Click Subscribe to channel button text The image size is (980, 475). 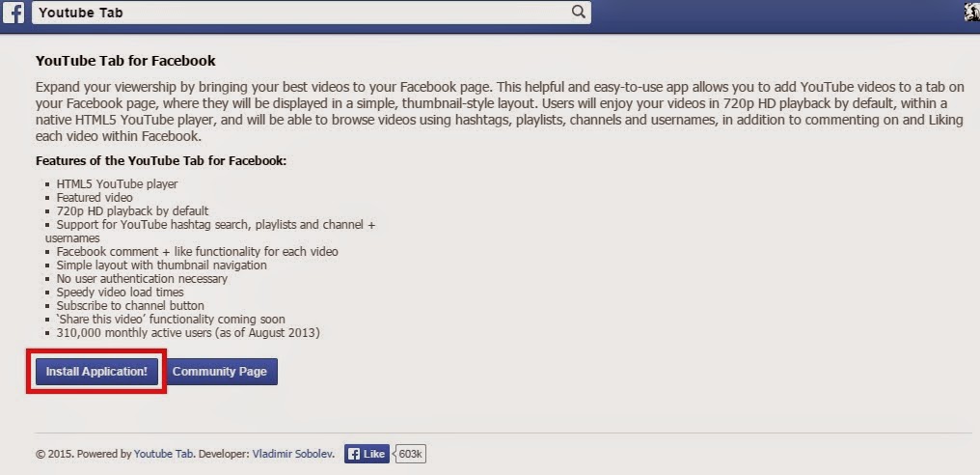130,305
